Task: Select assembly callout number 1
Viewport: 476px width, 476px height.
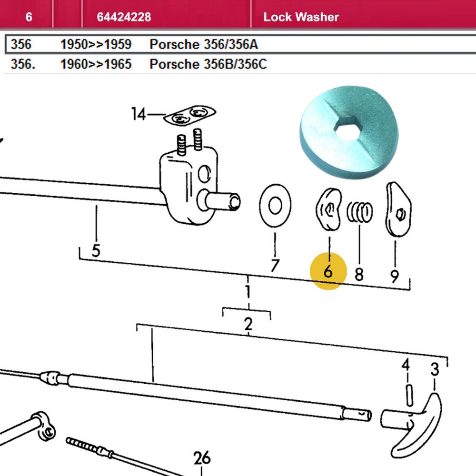Action: (x=248, y=292)
